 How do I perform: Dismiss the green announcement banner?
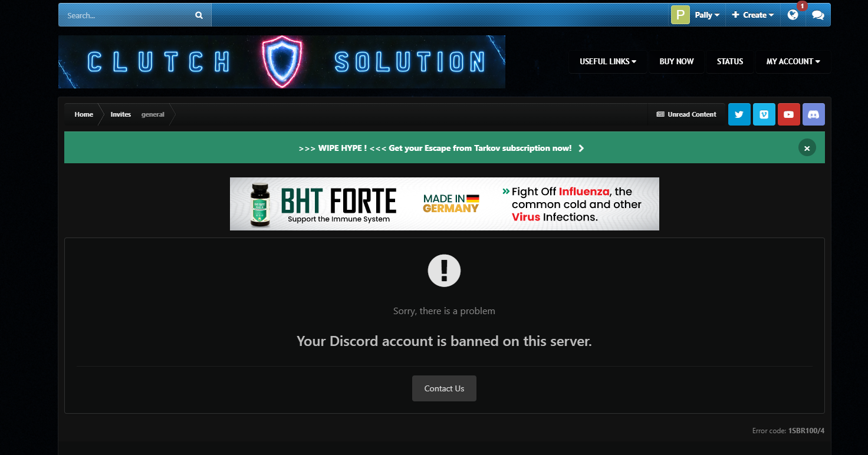(807, 147)
